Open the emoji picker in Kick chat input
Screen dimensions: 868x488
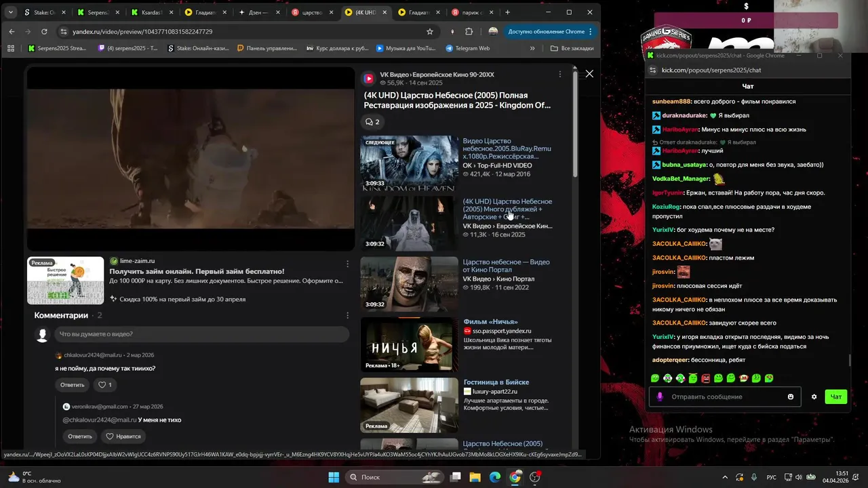pyautogui.click(x=790, y=396)
